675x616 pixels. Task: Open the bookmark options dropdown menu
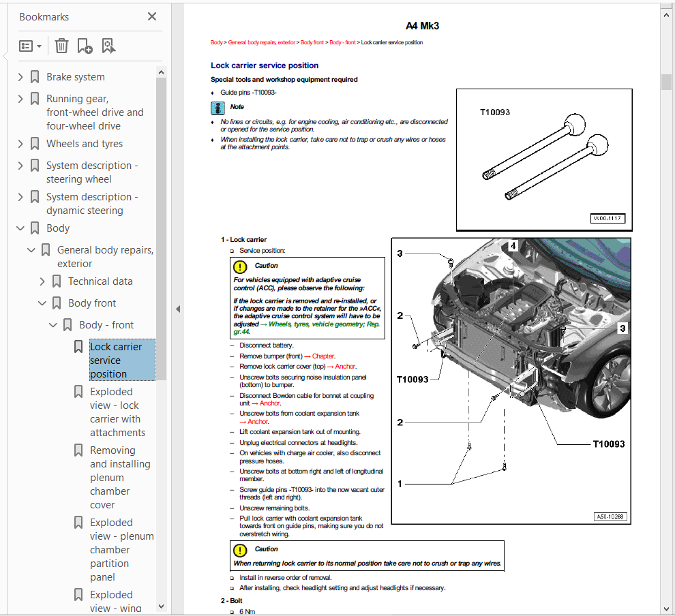30,46
